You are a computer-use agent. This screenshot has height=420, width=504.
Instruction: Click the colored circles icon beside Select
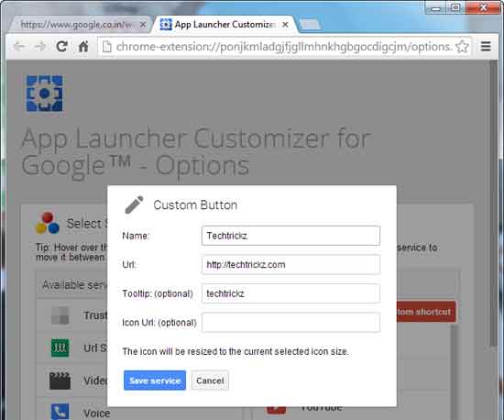click(x=48, y=223)
